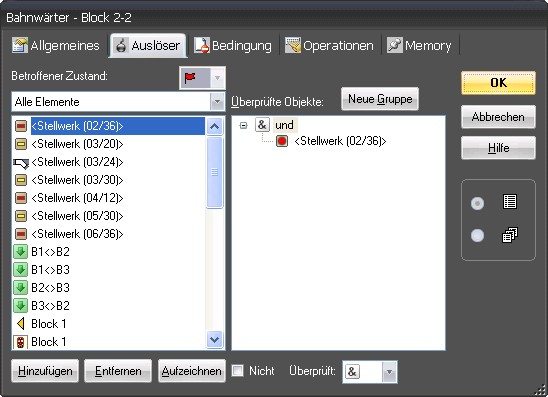The image size is (548, 397).
Task: Click the yellow icon beside Stellwerk (05/30)
Action: [x=21, y=216]
